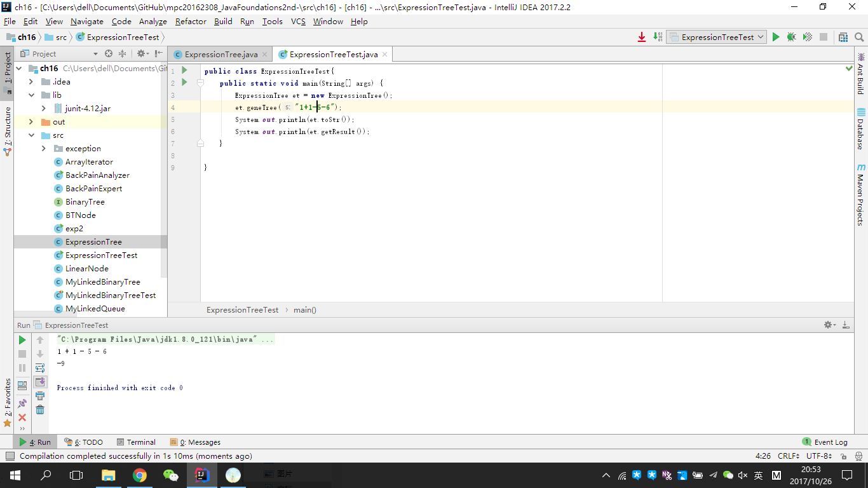Viewport: 868px width, 488px height.
Task: Collapse All icon in Project panel
Action: tap(123, 54)
